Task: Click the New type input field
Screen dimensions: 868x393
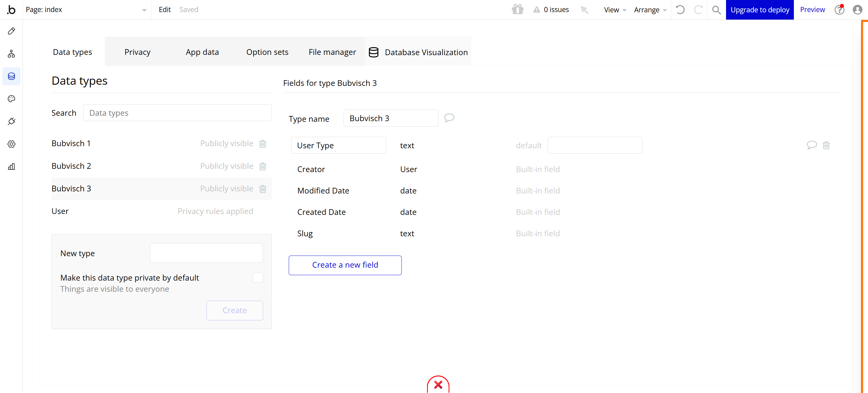Action: tap(206, 253)
